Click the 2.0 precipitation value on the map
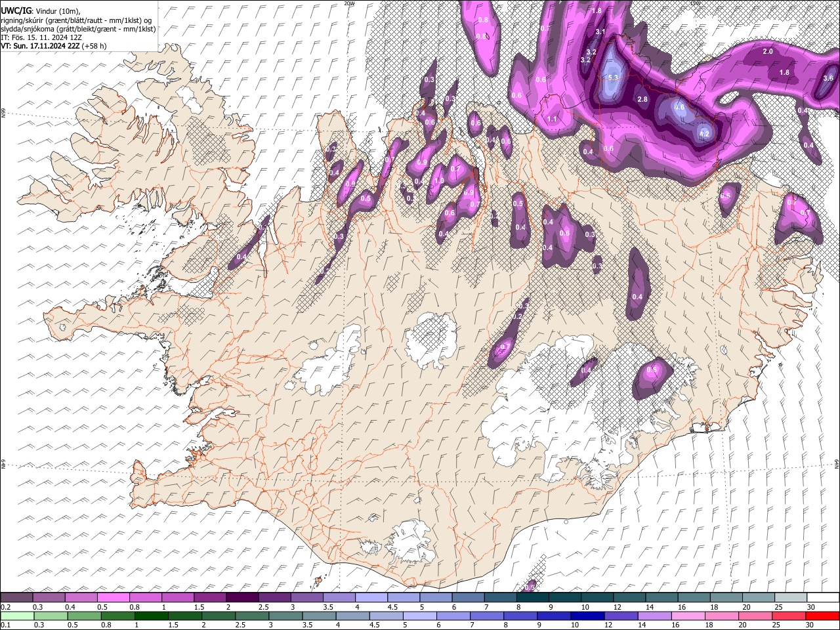 [x=768, y=51]
